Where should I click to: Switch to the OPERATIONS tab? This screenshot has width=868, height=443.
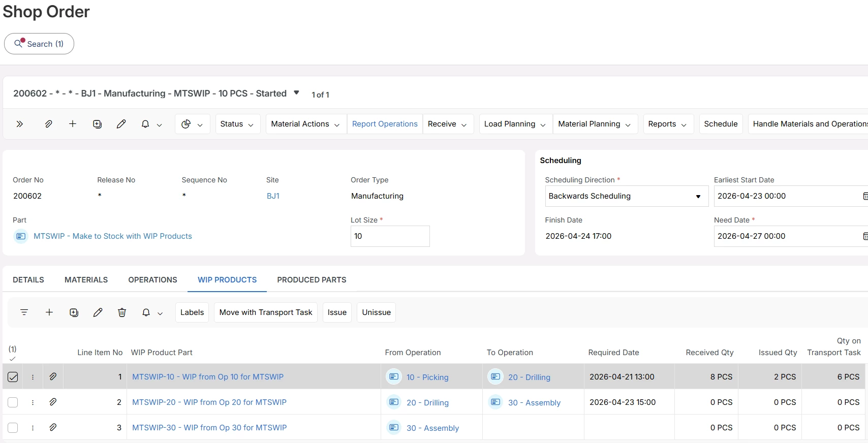point(153,280)
